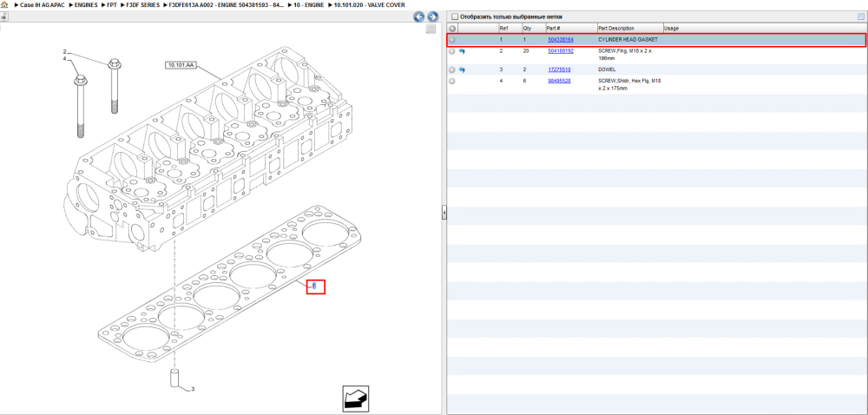This screenshot has width=868, height=415.
Task: Click plus icon for part 98495528
Action: [452, 81]
